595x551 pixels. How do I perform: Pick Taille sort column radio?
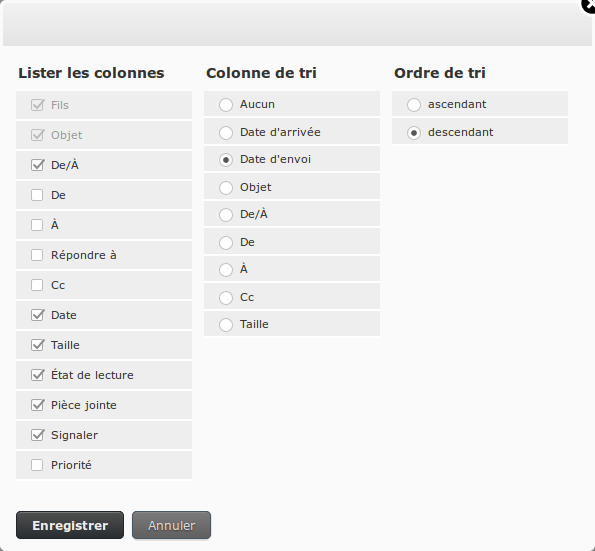point(226,325)
